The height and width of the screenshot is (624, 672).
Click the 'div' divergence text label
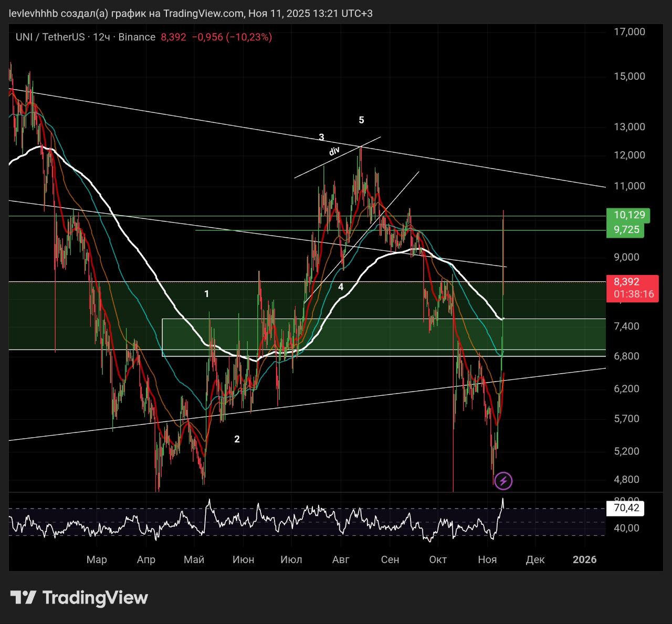[334, 151]
